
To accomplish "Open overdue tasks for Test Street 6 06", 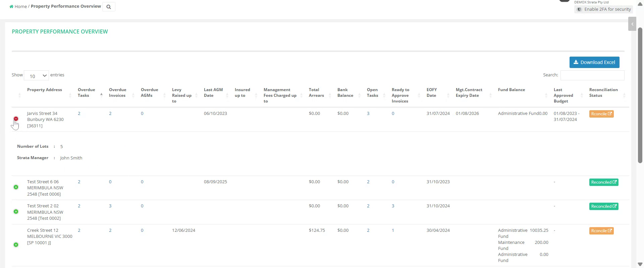I will pos(79,182).
